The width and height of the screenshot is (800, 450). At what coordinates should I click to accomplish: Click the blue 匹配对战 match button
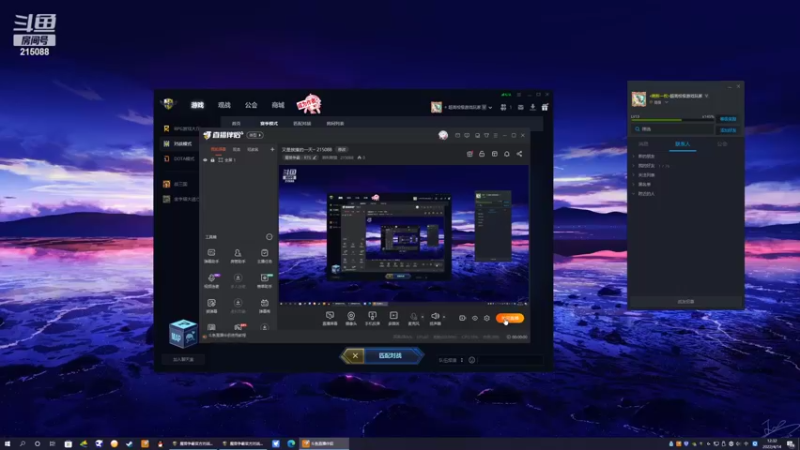tap(391, 356)
